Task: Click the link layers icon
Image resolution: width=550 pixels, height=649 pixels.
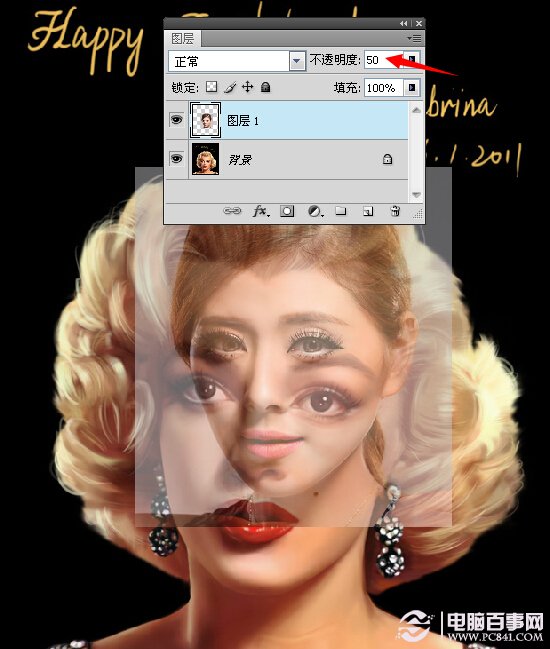Action: 232,211
